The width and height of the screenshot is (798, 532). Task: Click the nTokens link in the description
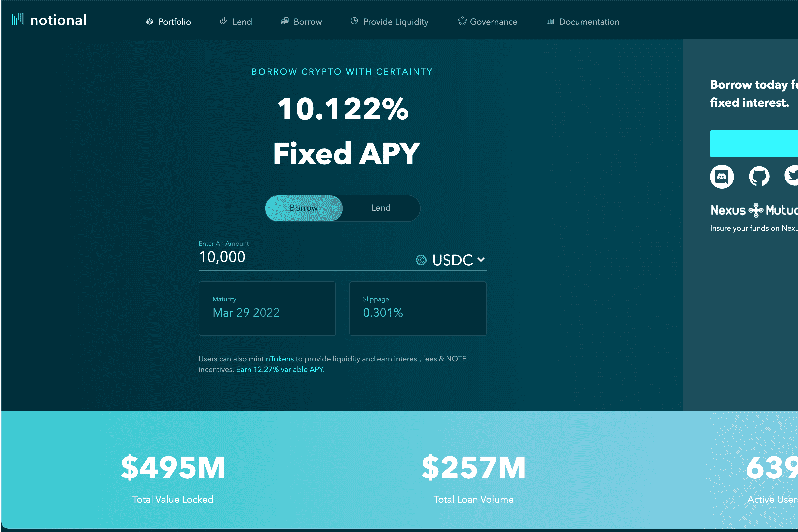tap(280, 359)
